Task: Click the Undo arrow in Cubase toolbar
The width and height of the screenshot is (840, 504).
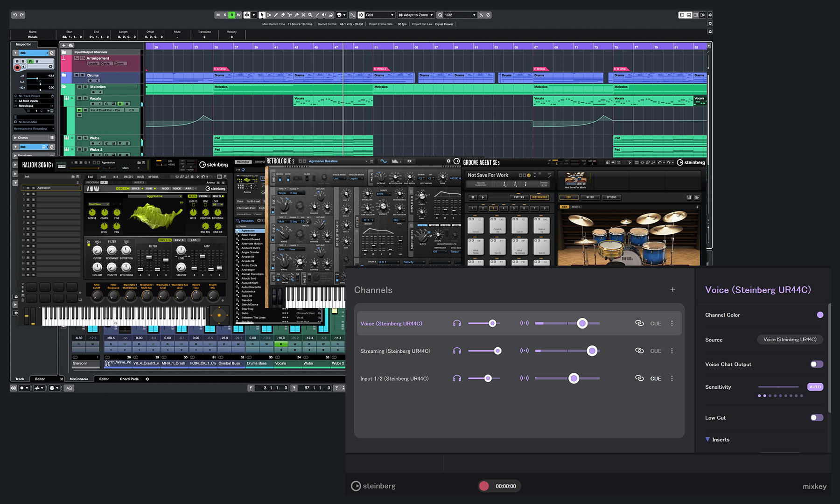Action: pyautogui.click(x=15, y=15)
